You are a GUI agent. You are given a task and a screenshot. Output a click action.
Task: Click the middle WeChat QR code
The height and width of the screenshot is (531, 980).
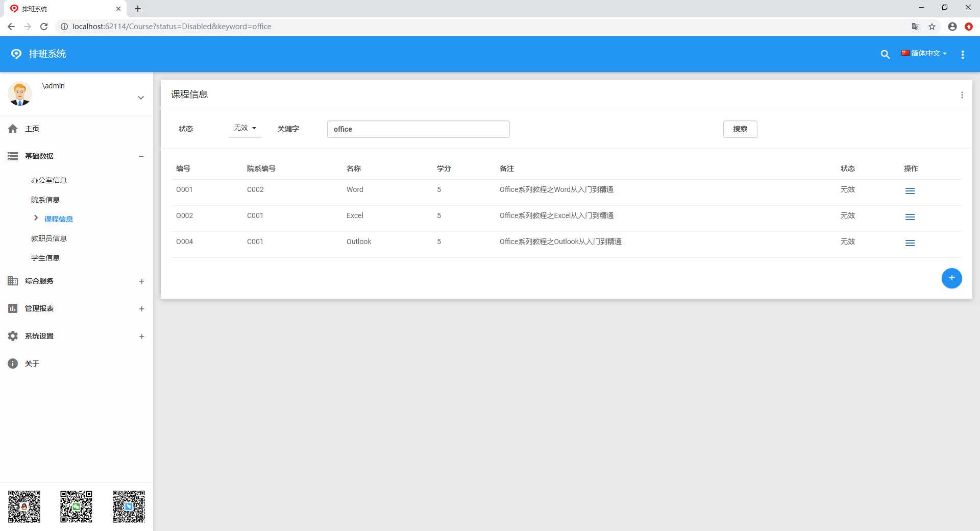[x=77, y=506]
